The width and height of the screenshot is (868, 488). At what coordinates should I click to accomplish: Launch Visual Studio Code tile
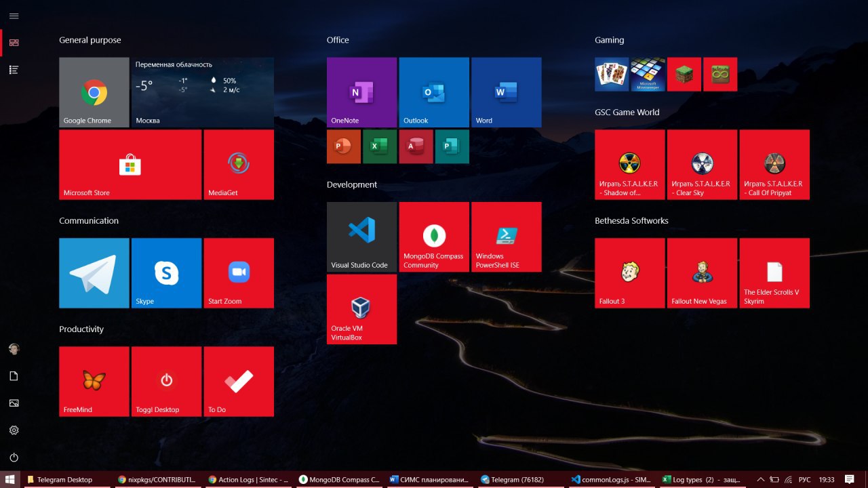point(361,237)
